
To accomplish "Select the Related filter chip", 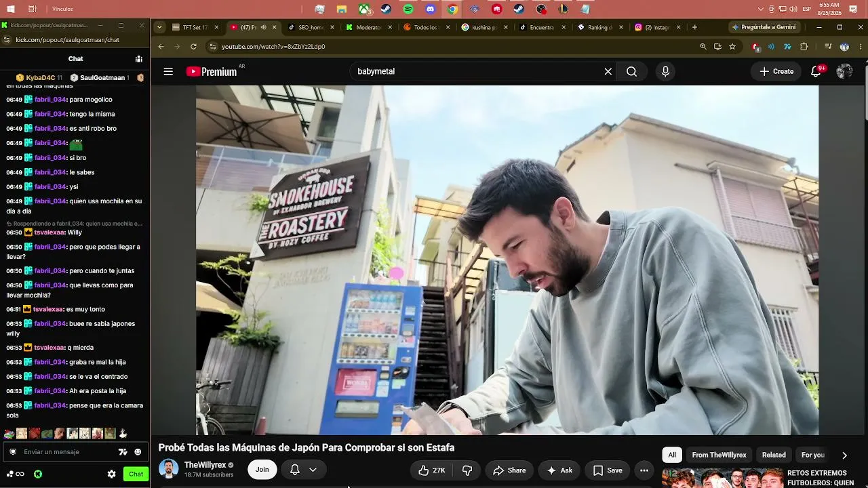I will coord(774,455).
